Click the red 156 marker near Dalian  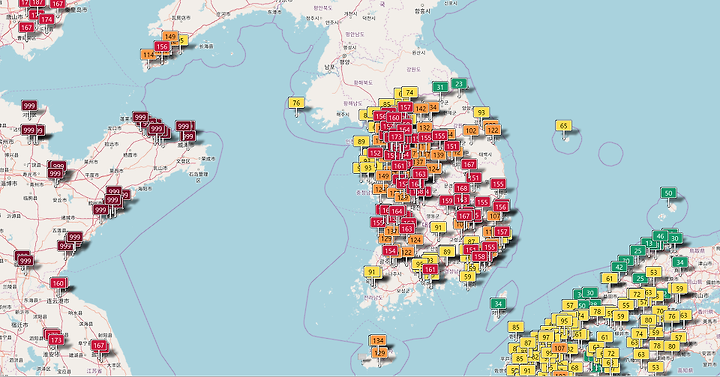click(162, 47)
